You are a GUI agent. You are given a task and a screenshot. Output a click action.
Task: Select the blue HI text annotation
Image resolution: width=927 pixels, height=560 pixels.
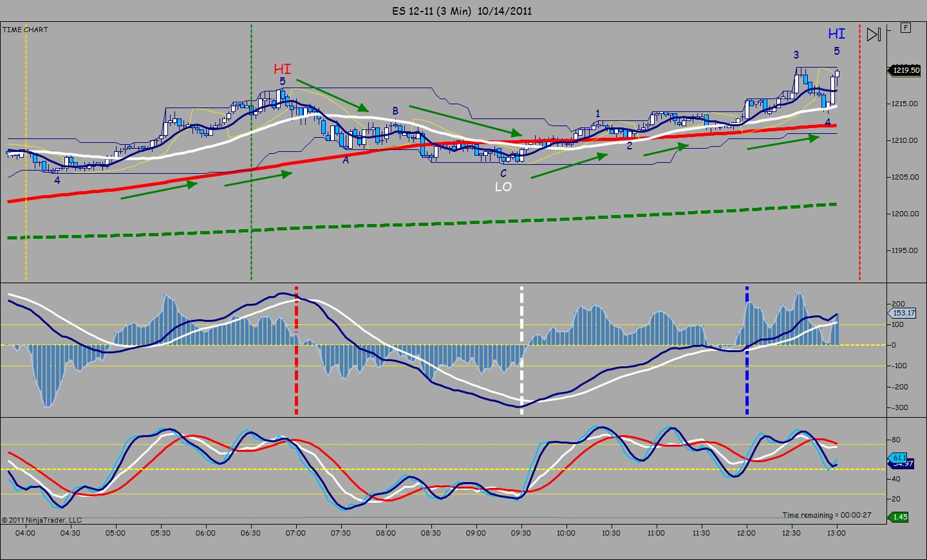(836, 33)
